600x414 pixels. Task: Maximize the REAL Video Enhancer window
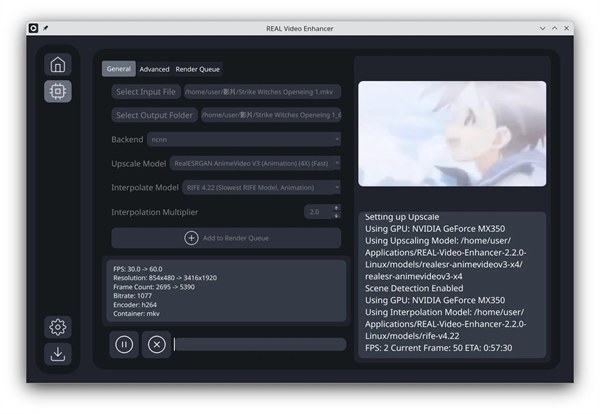click(554, 28)
